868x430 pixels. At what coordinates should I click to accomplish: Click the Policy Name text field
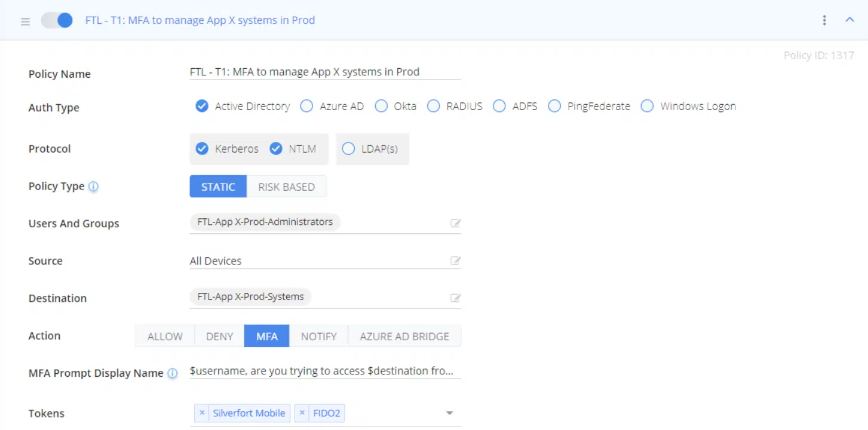tap(325, 72)
